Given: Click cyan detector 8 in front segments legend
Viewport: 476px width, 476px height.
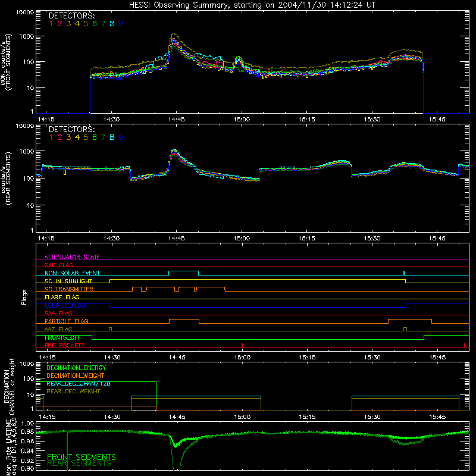Looking at the screenshot, I should point(112,24).
